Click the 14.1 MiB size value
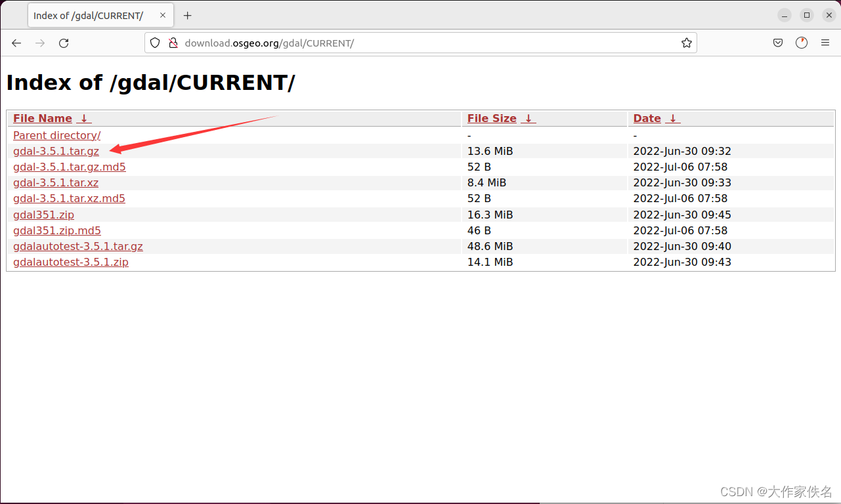The height and width of the screenshot is (504, 841). point(490,262)
